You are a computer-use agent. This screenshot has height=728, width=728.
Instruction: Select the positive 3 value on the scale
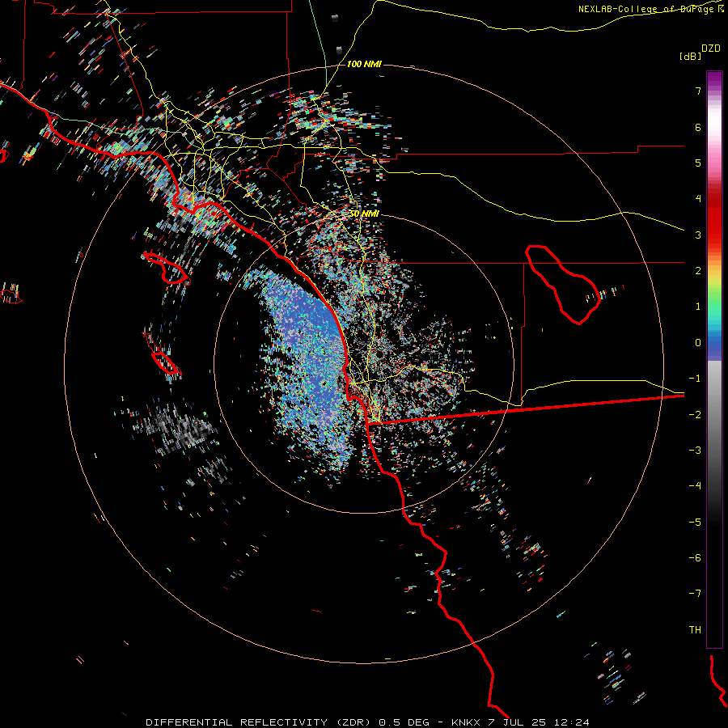698,235
